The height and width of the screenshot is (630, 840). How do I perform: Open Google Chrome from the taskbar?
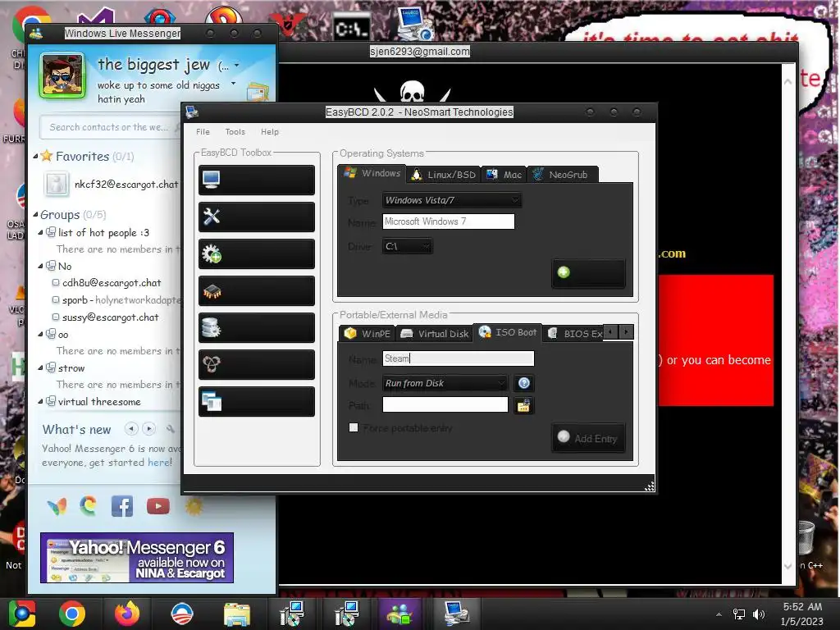coord(72,614)
